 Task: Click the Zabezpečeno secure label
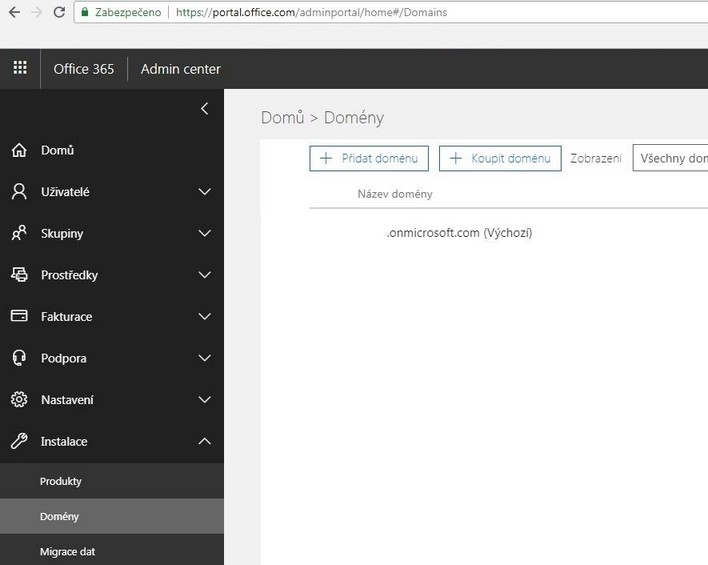click(x=128, y=12)
